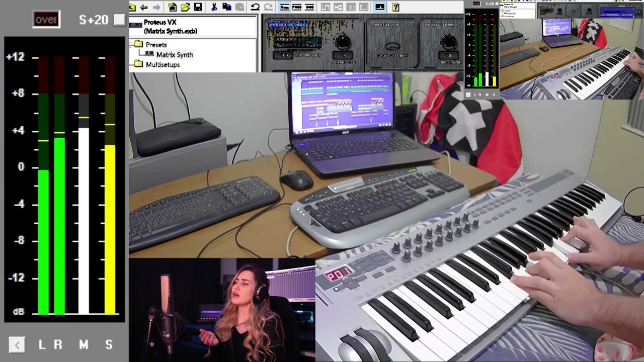The height and width of the screenshot is (362, 644).
Task: Click the Cut scissors icon
Action: click(214, 7)
